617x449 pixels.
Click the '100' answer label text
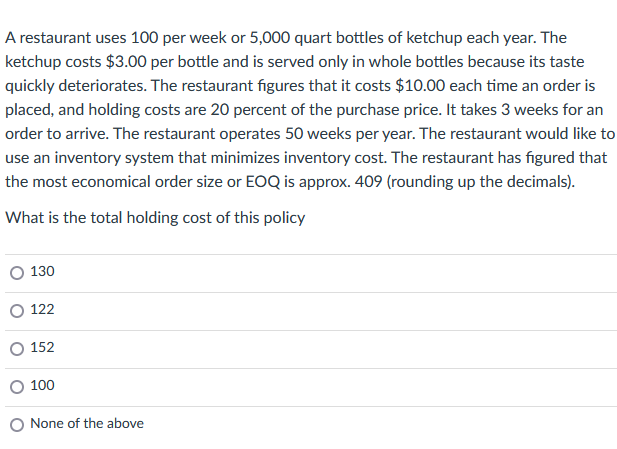pyautogui.click(x=43, y=386)
